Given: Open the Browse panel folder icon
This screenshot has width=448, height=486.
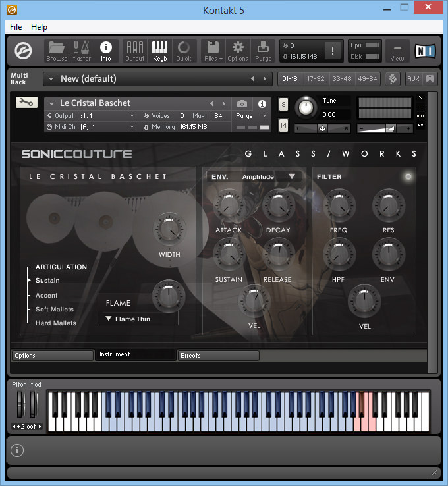Looking at the screenshot, I should [x=57, y=51].
